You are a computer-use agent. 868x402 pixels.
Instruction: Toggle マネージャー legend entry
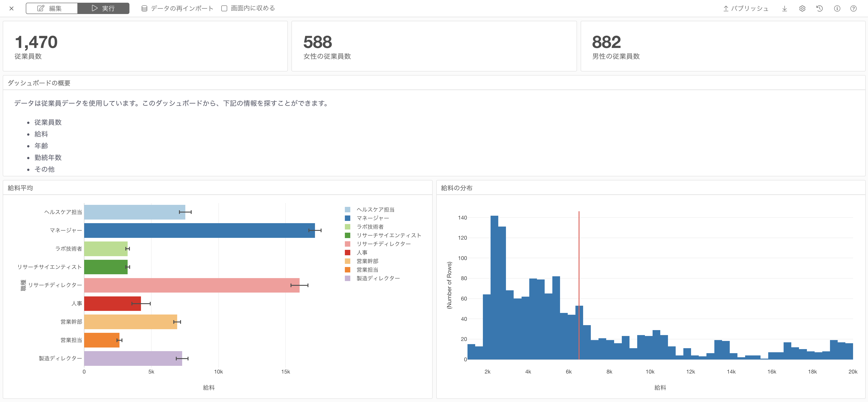[x=372, y=218]
